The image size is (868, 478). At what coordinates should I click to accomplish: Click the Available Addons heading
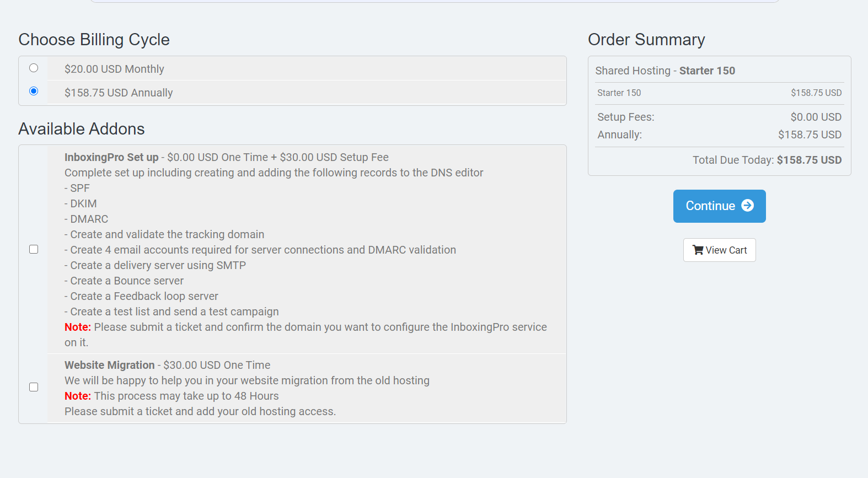(82, 129)
